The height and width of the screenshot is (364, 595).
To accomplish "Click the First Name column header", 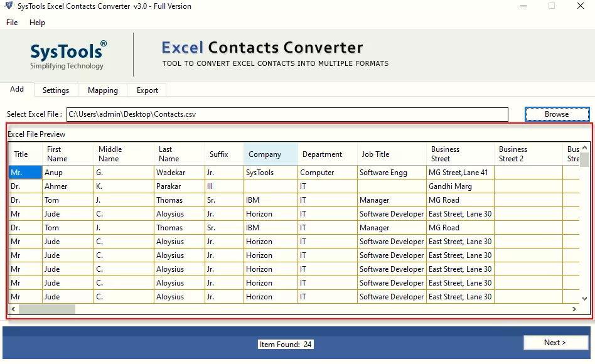I will pyautogui.click(x=56, y=154).
